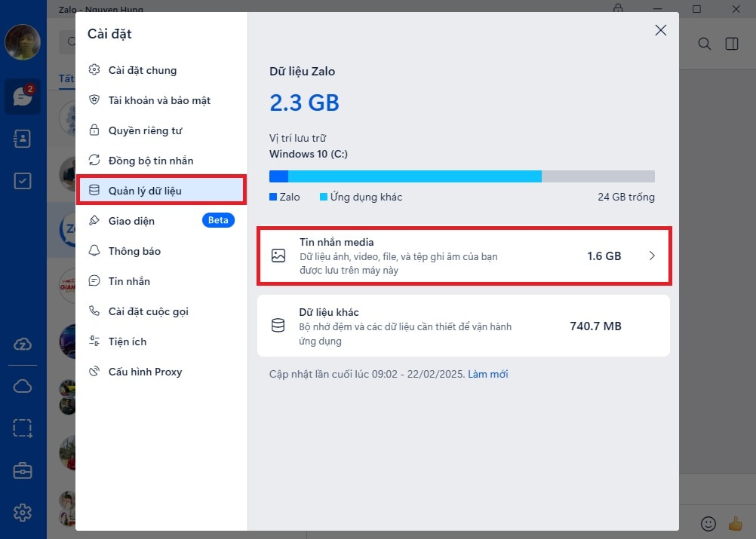Screen dimensions: 756x539
Task: Open Giao diện appearance settings
Action: (161, 221)
